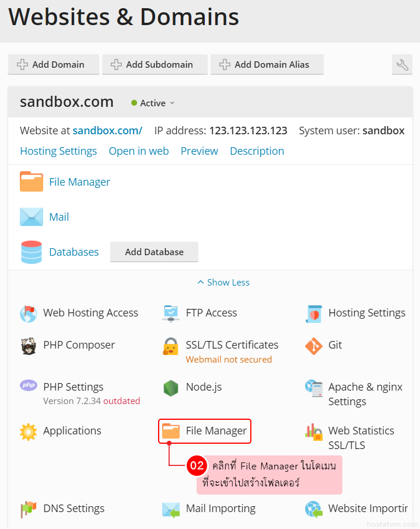
Task: Open SSL/TLS Certificates padlock icon
Action: tap(171, 346)
